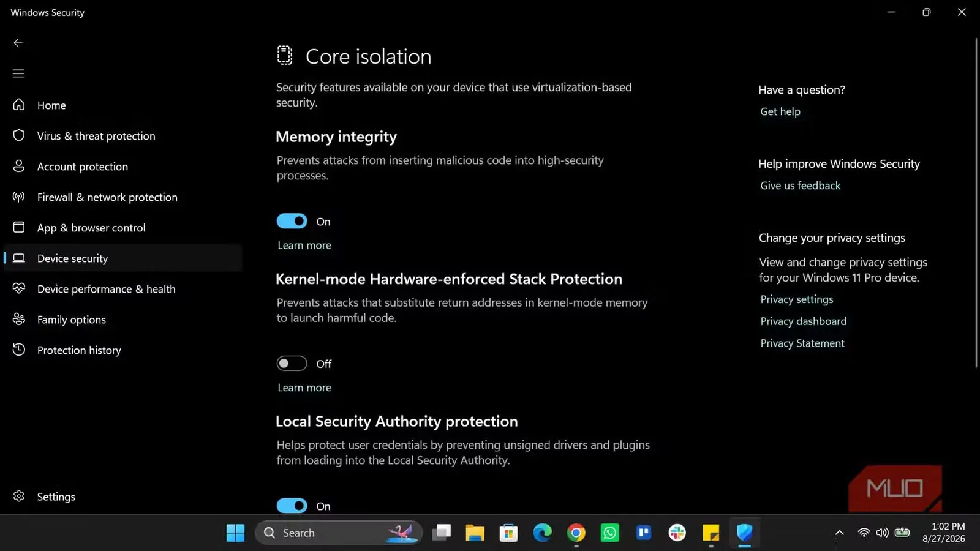Open the Windows Start menu
The width and height of the screenshot is (980, 551).
point(235,533)
